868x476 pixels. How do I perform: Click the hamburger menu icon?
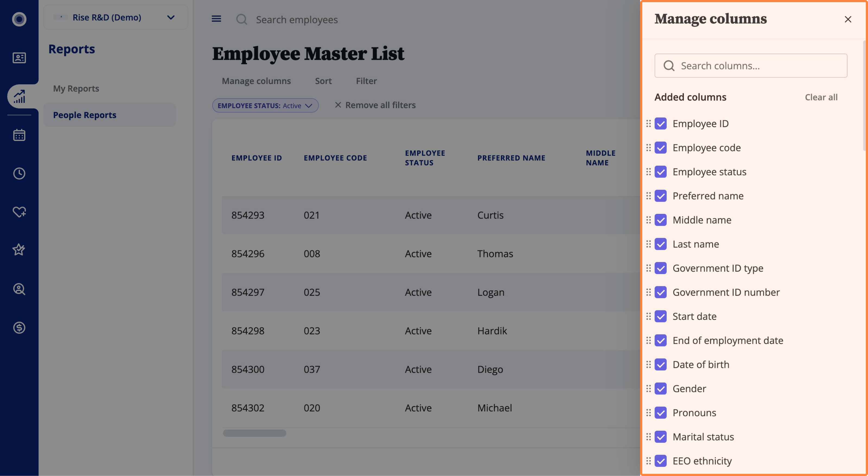click(x=216, y=19)
